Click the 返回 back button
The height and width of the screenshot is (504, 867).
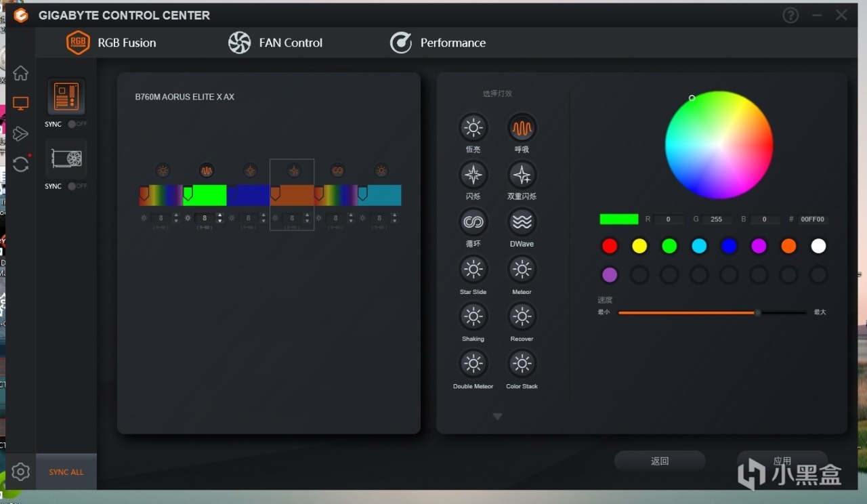pyautogui.click(x=660, y=461)
